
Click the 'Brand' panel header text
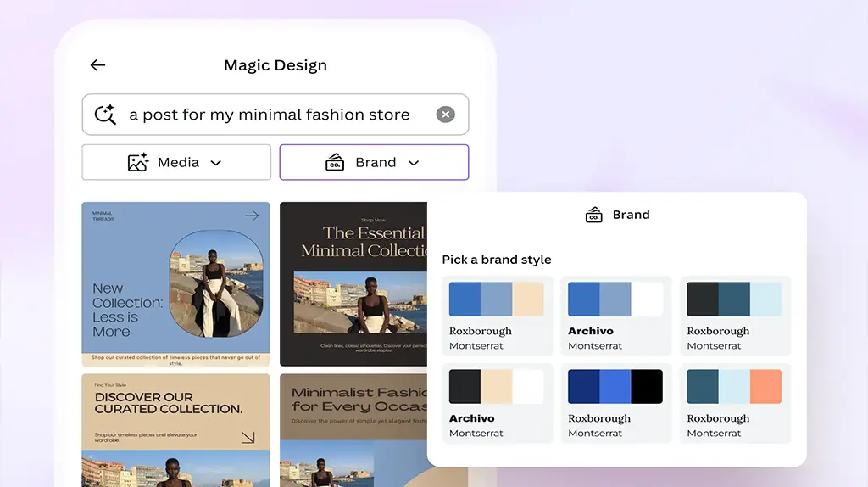coord(631,215)
